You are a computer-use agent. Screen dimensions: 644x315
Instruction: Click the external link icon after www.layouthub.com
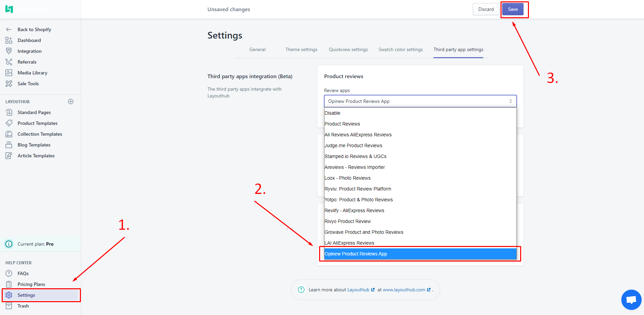429,290
